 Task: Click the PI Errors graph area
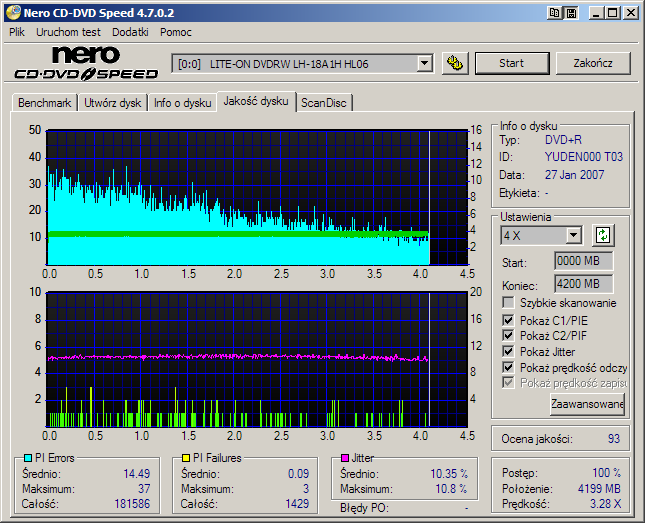click(x=258, y=198)
